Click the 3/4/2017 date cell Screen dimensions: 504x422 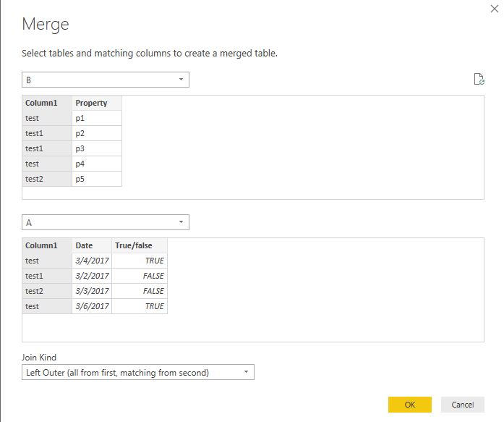pos(92,261)
